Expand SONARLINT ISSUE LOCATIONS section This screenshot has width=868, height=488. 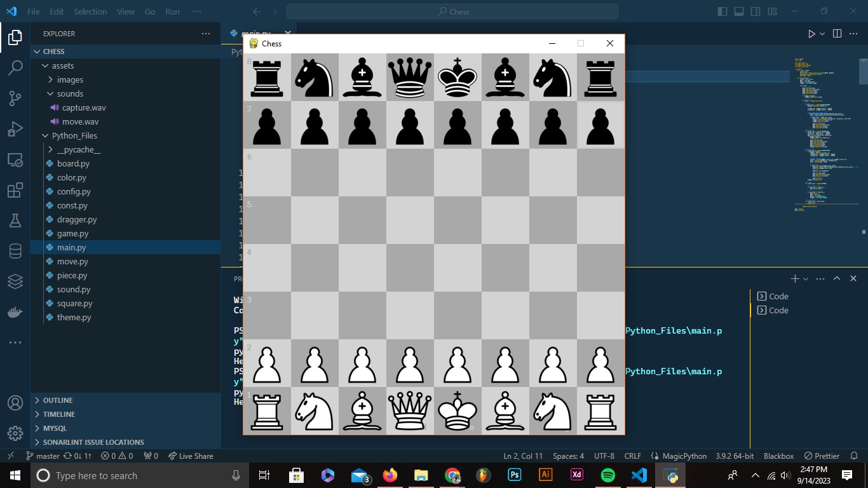126,442
